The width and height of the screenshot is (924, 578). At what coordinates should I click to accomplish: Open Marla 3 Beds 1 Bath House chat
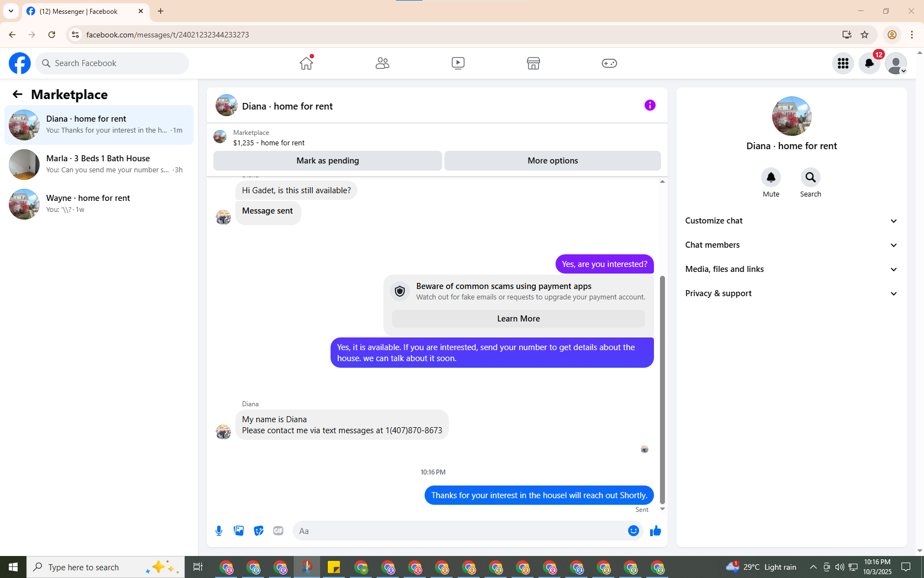tap(99, 165)
